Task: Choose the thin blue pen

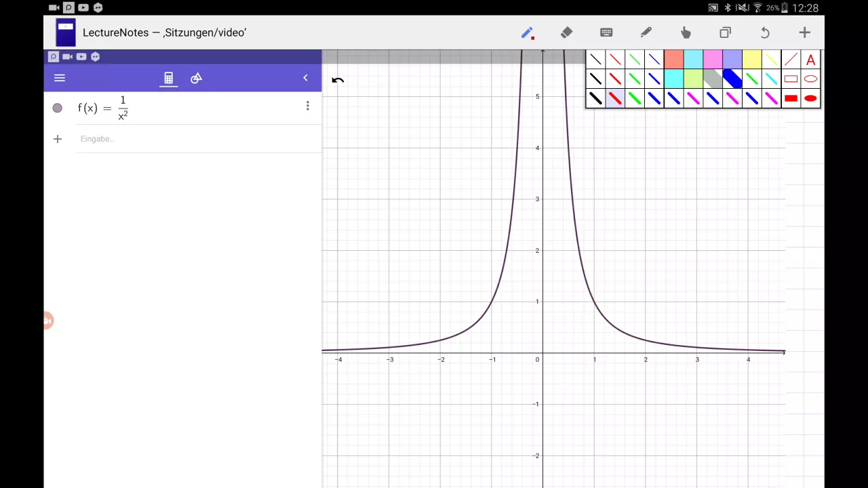Action: [654, 60]
